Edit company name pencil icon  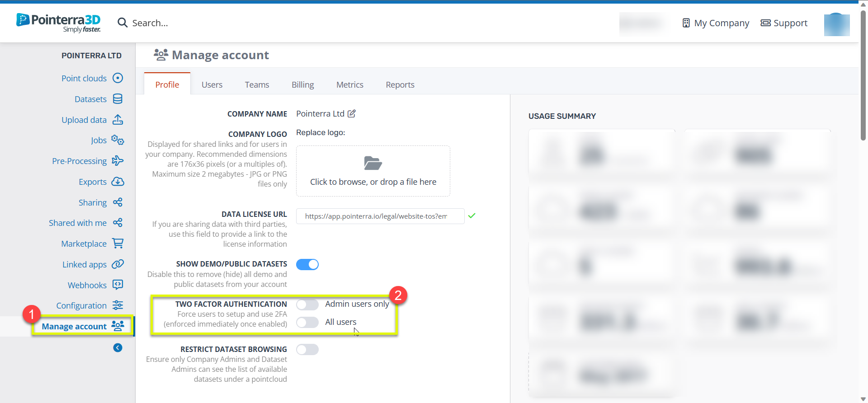pyautogui.click(x=351, y=114)
